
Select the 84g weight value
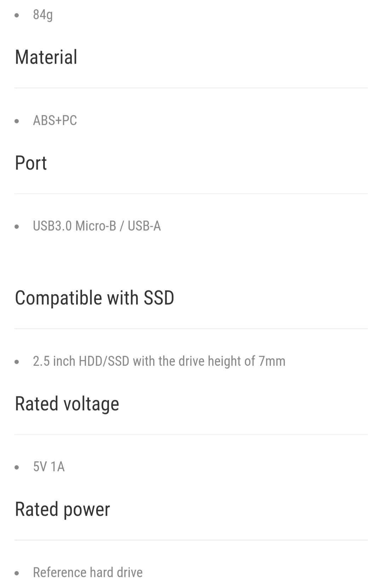click(x=43, y=15)
